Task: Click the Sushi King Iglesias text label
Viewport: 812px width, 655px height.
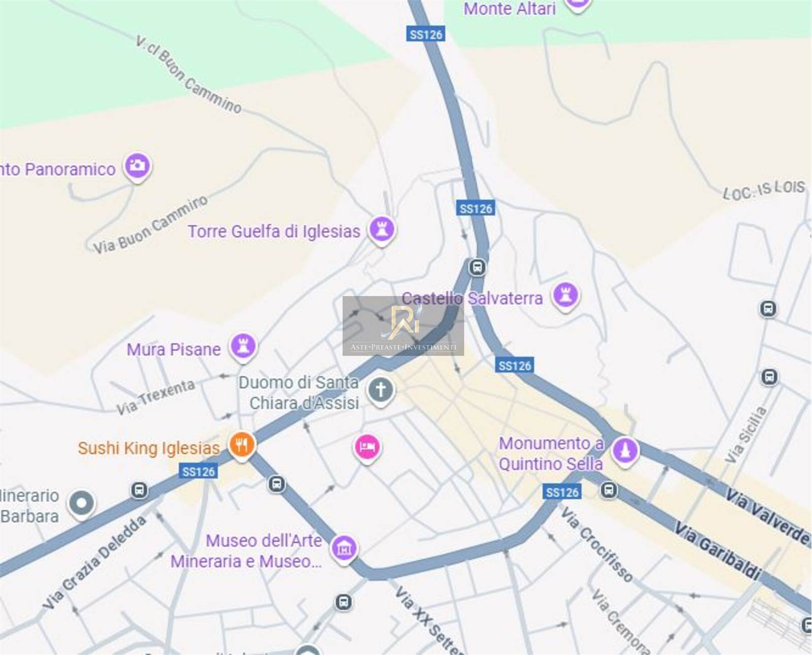Action: click(x=149, y=448)
